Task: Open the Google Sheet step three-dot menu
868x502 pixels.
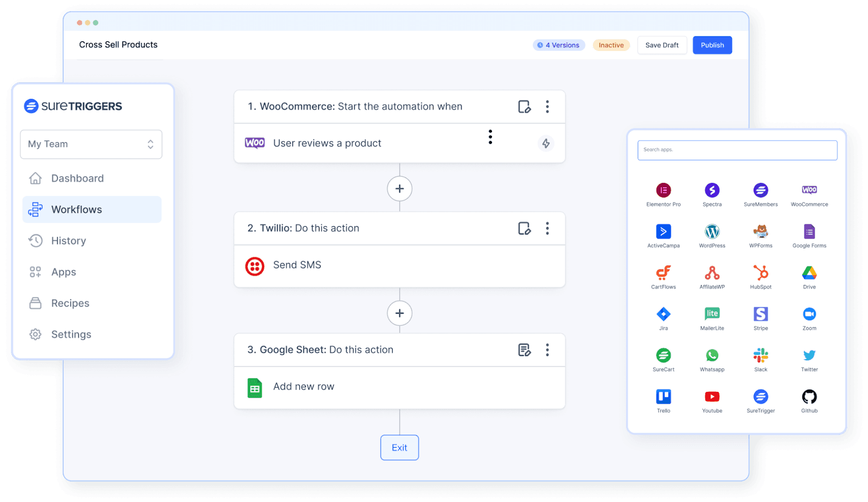Action: coord(547,350)
